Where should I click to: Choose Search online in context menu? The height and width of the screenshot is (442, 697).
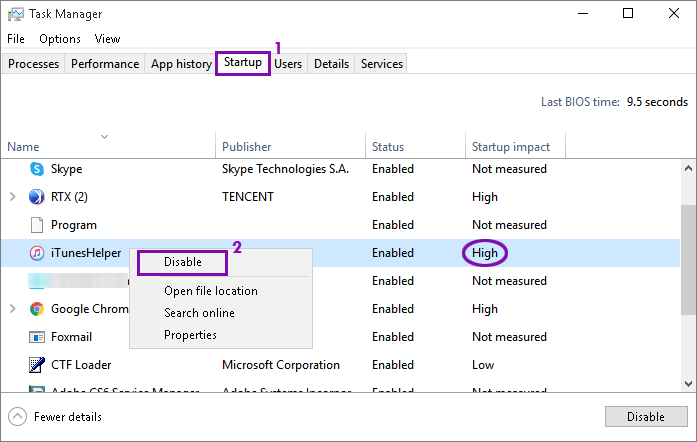coord(199,313)
